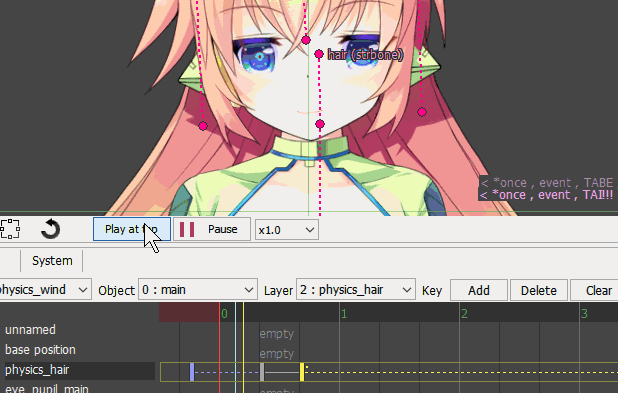Click the blue keyframe on physics_hair track
The width and height of the screenshot is (618, 393).
(192, 372)
